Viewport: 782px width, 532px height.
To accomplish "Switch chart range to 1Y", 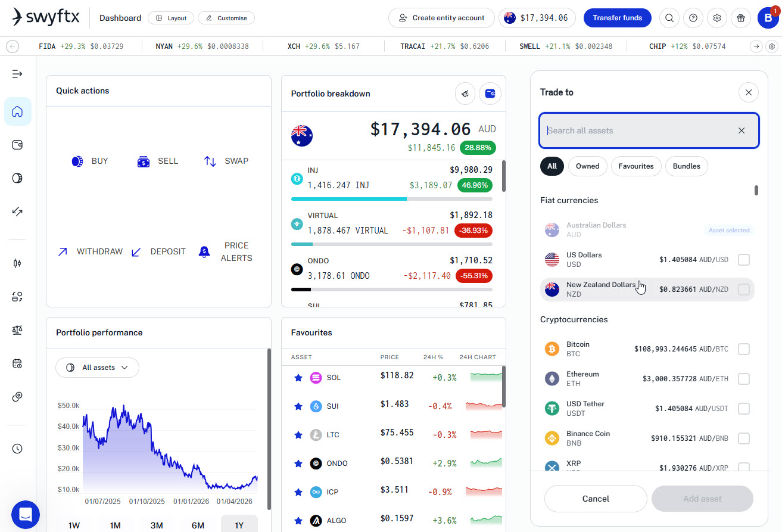I will click(x=239, y=525).
